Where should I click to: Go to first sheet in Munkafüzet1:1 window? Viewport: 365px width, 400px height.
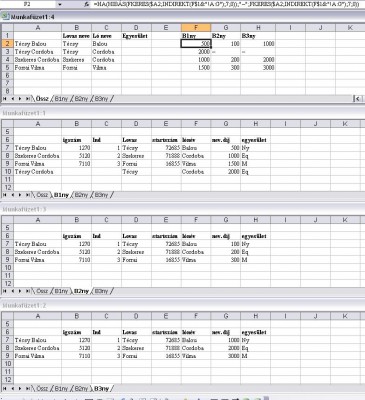(x=5, y=195)
